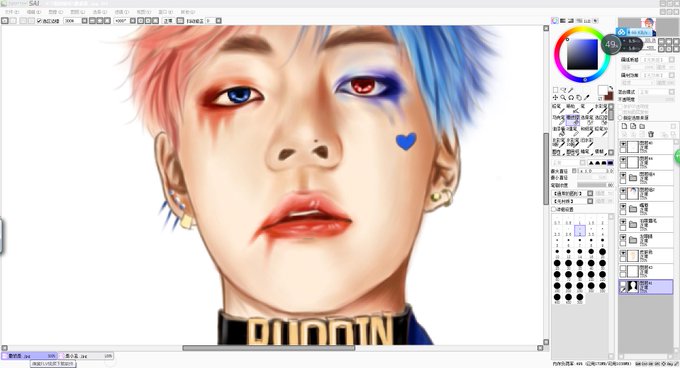This screenshot has width=680, height=368.
Task: Select the zoom magnifier tool
Action: coord(563,98)
